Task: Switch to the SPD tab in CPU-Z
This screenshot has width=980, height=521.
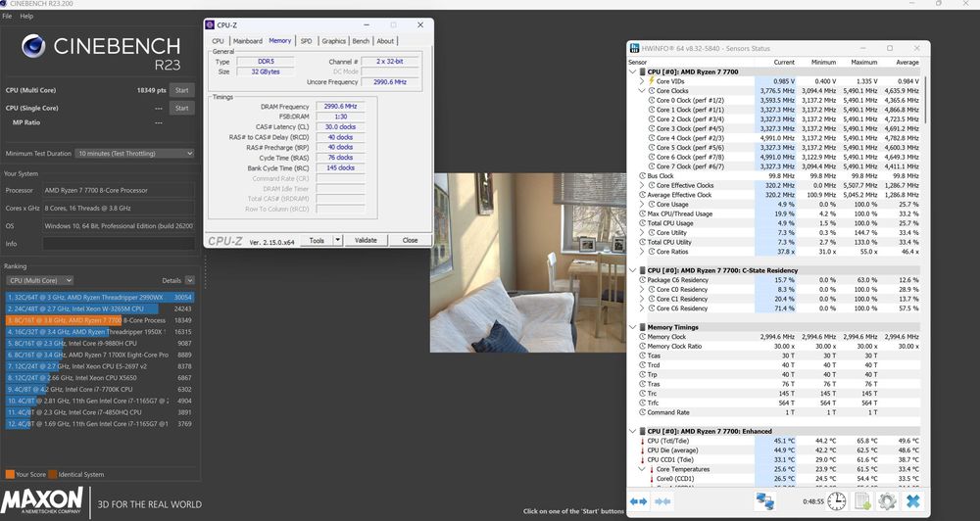Action: 306,41
